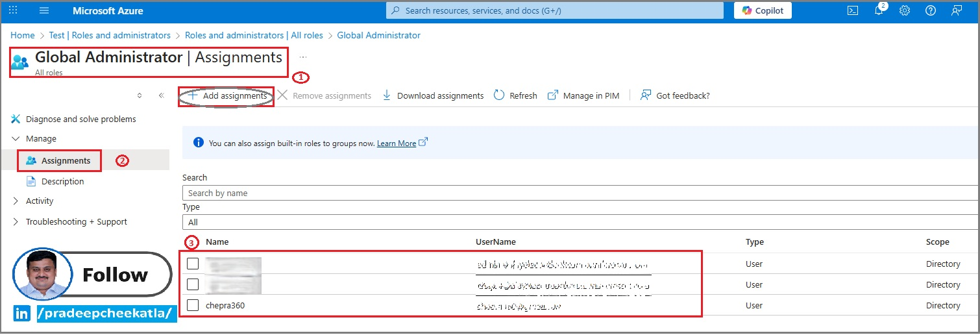Open the top bar feedback icon
The width and height of the screenshot is (980, 335).
956,10
